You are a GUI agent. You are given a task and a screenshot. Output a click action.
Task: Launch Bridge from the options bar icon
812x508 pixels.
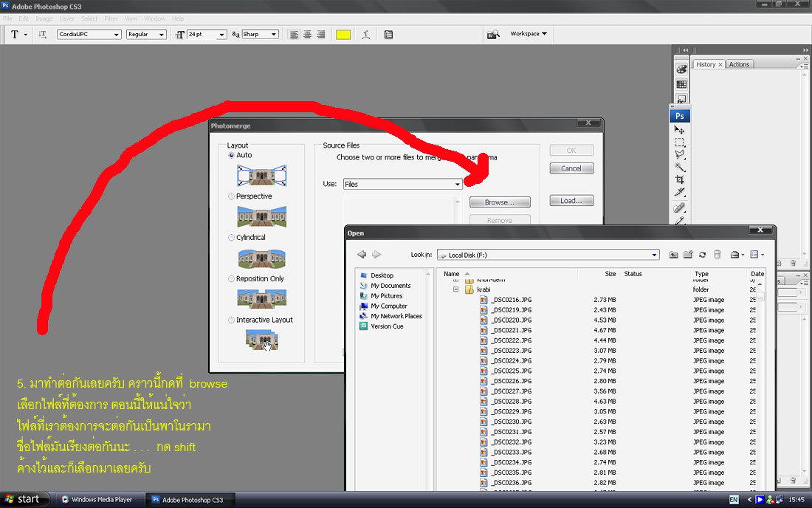[493, 34]
